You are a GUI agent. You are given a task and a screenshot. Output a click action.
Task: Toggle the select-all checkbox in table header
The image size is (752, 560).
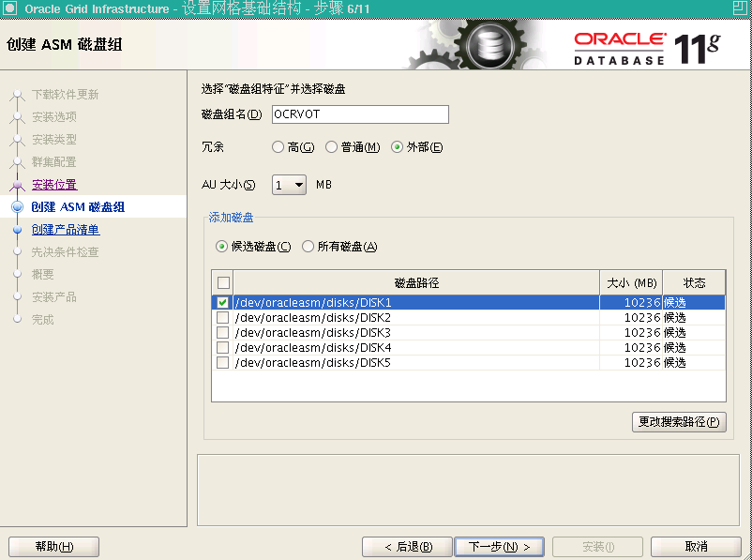[x=223, y=281]
